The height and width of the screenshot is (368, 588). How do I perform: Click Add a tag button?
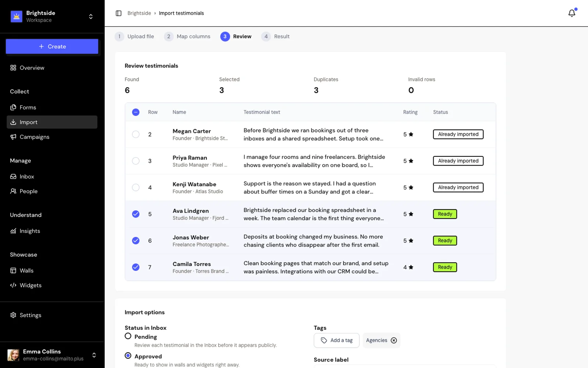coord(337,340)
